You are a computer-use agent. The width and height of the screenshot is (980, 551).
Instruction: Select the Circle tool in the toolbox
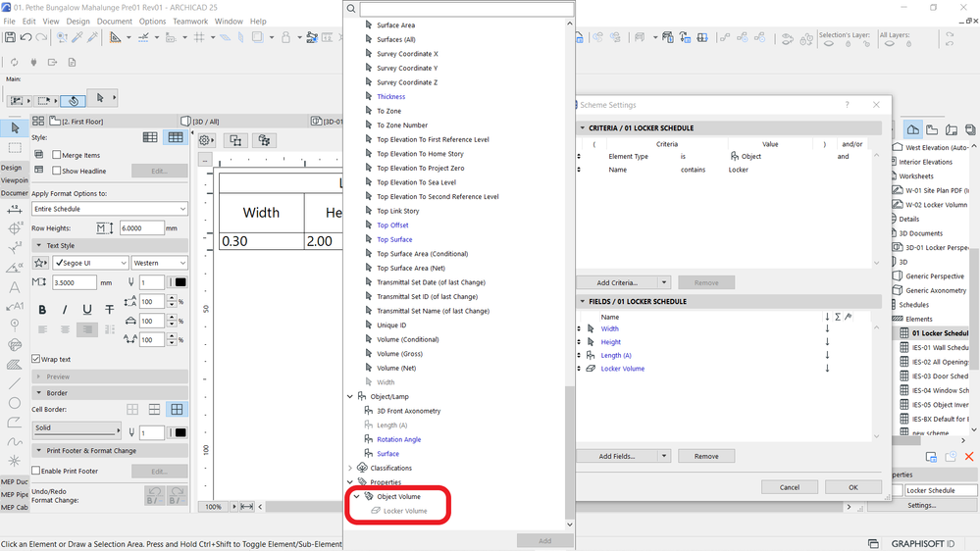point(15,403)
